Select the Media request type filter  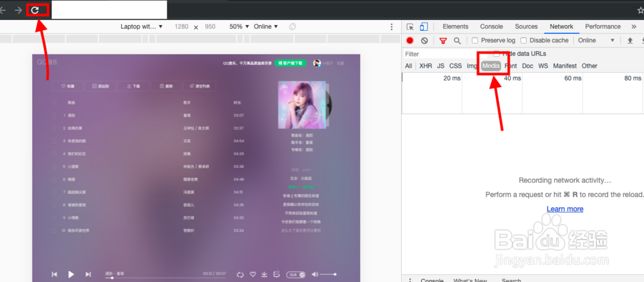(x=491, y=66)
